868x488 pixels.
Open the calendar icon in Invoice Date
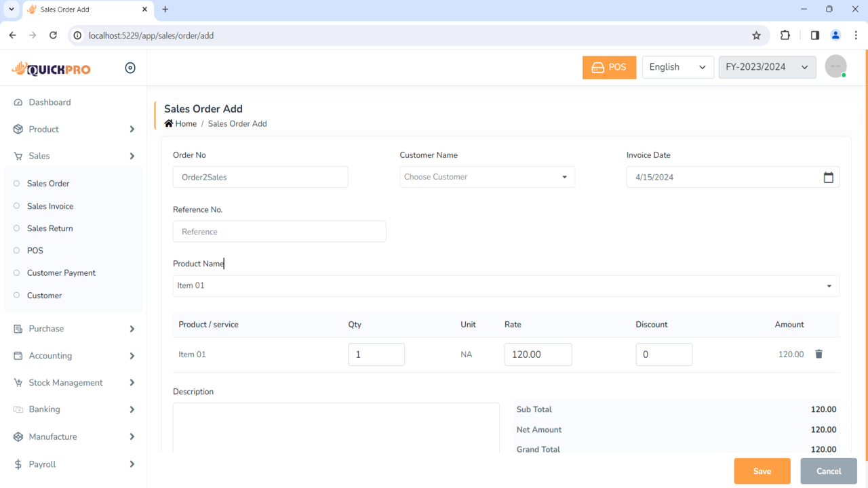828,177
